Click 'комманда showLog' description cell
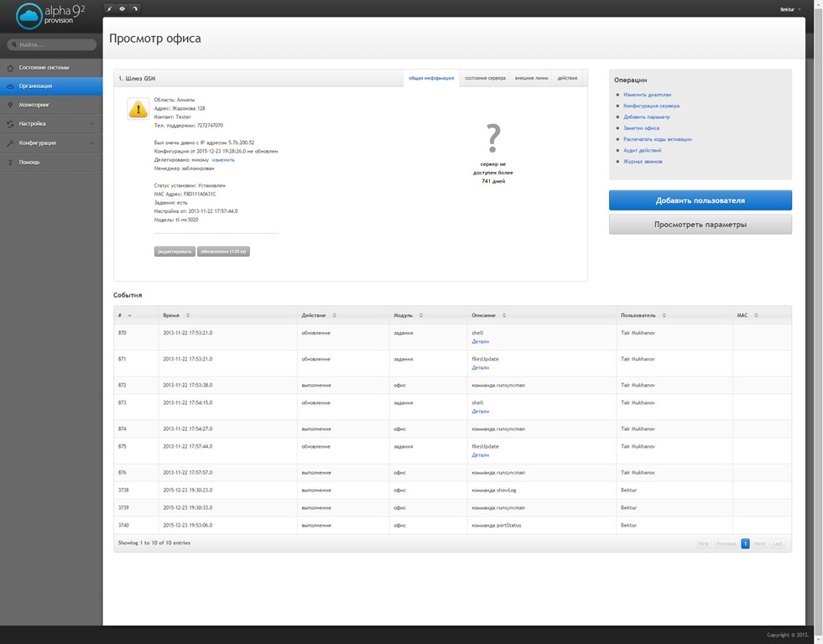Screen dimensions: 823x644 pyautogui.click(x=542, y=491)
